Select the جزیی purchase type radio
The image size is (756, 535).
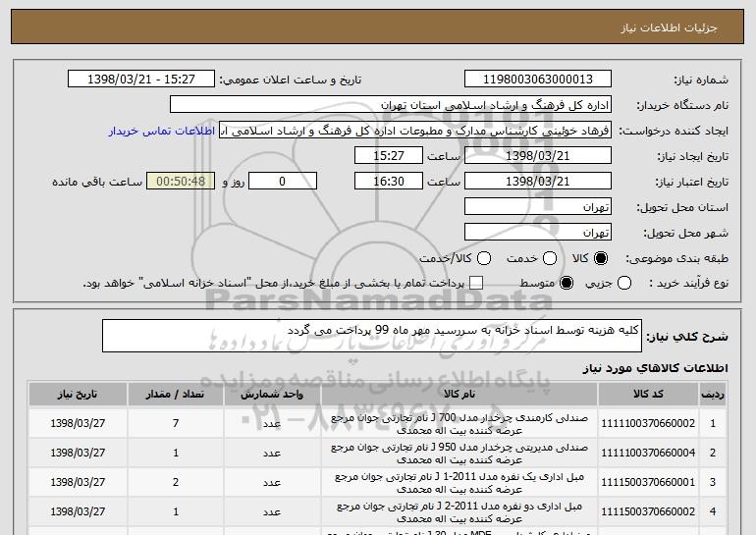[x=624, y=284]
